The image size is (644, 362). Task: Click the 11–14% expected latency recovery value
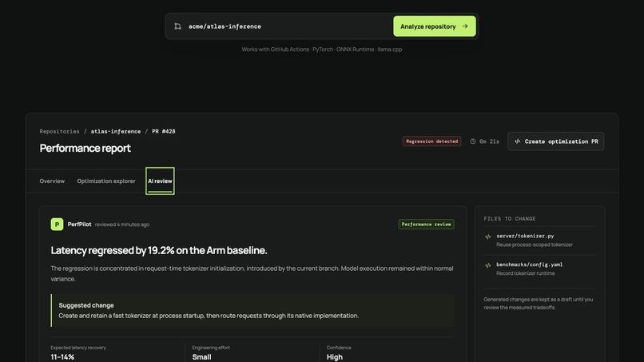[62, 357]
